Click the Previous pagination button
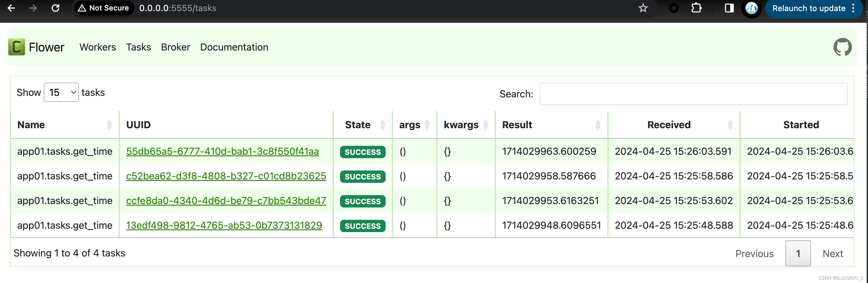 click(754, 254)
